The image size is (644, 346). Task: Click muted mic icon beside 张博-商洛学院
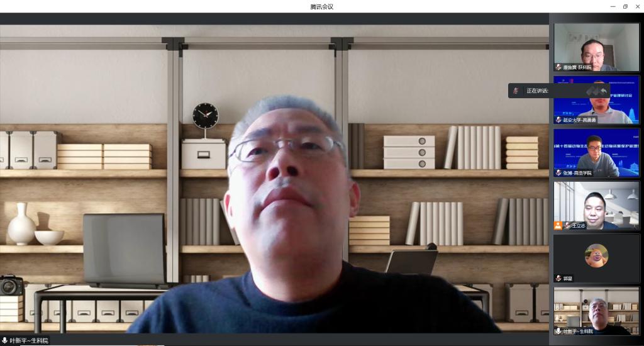pyautogui.click(x=558, y=172)
